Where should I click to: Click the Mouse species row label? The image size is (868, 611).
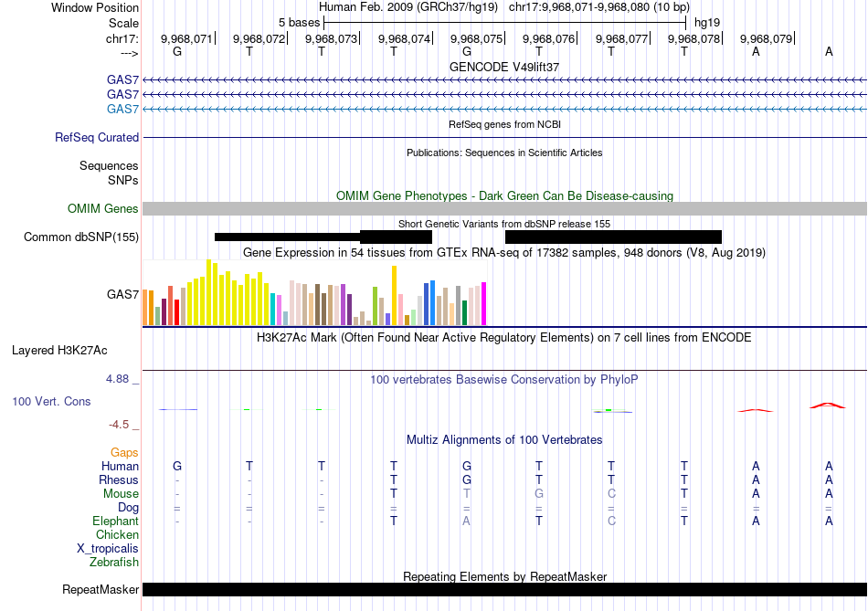tap(121, 494)
